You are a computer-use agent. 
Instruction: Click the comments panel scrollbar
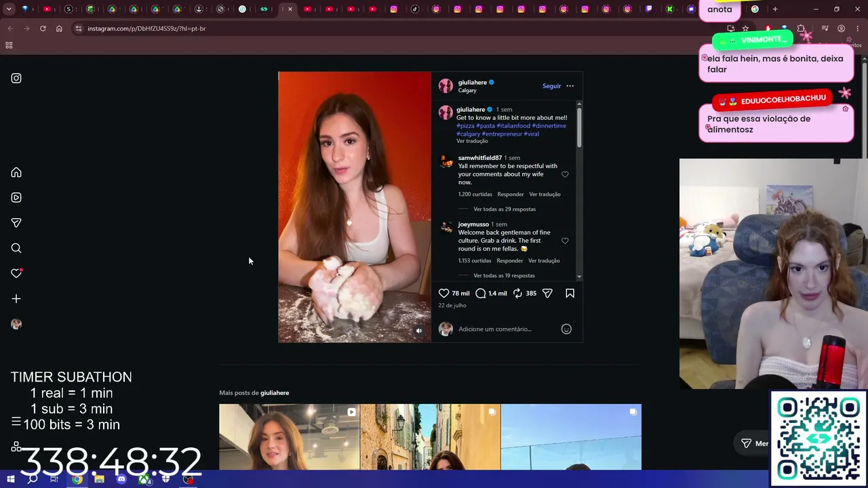point(579,126)
